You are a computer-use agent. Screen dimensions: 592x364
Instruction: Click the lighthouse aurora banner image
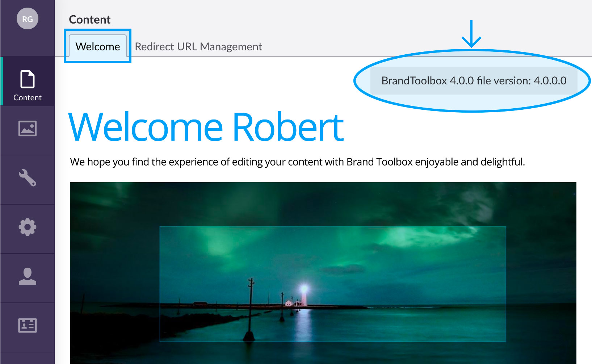pyautogui.click(x=323, y=273)
